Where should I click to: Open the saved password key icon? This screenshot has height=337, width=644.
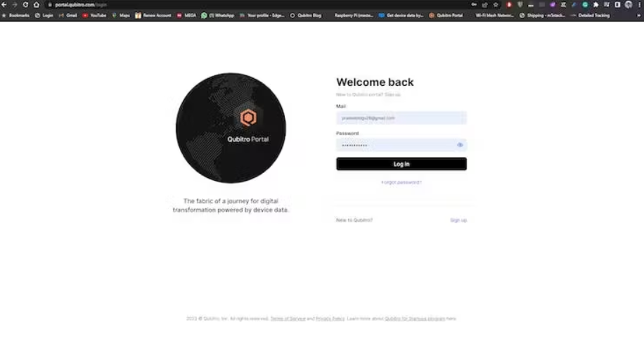click(x=474, y=4)
